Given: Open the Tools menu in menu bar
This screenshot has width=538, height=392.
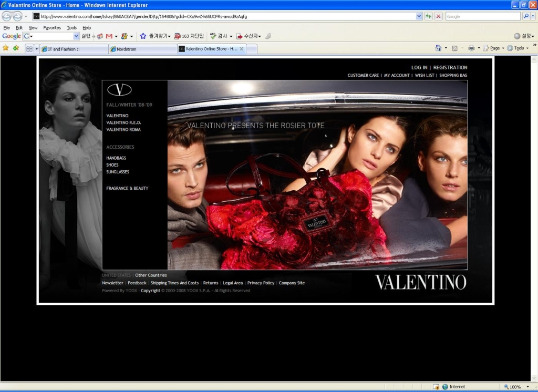Looking at the screenshot, I should pyautogui.click(x=71, y=27).
